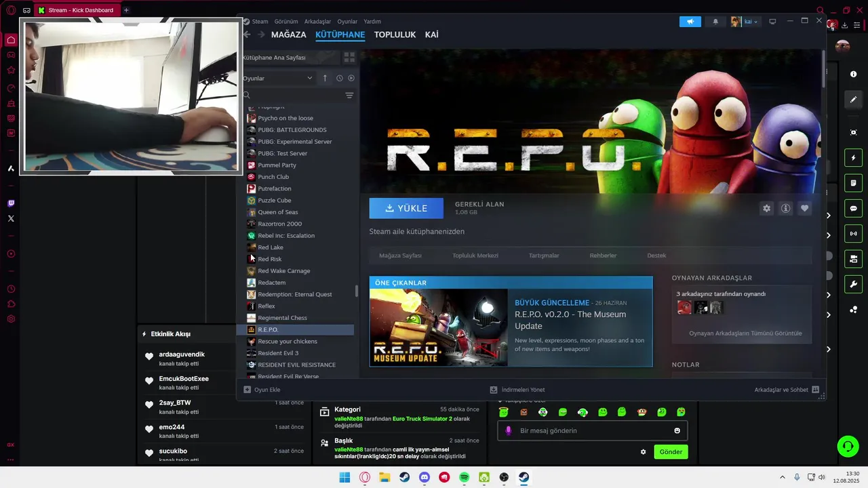This screenshot has width=868, height=488.
Task: Open Rehberler game tab
Action: pyautogui.click(x=603, y=256)
